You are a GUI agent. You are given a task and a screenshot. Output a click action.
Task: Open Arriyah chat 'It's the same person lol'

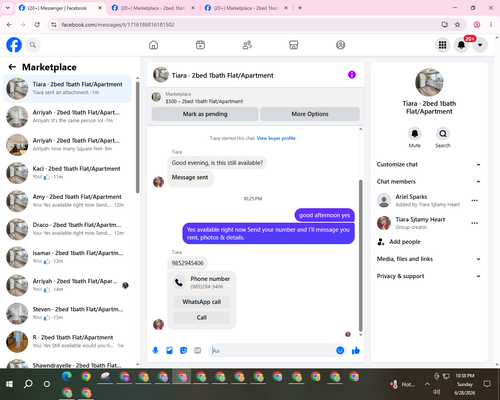coord(67,117)
